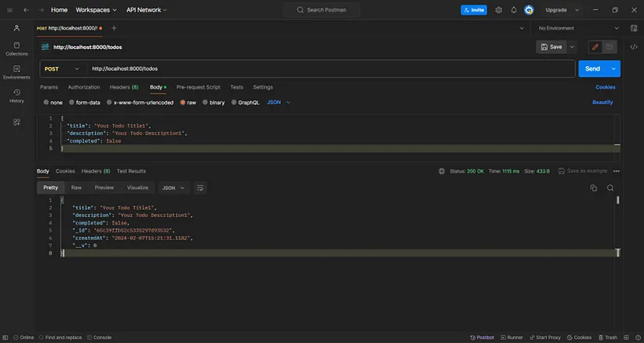Select the raw body type
This screenshot has width=644, height=343.
[x=188, y=103]
